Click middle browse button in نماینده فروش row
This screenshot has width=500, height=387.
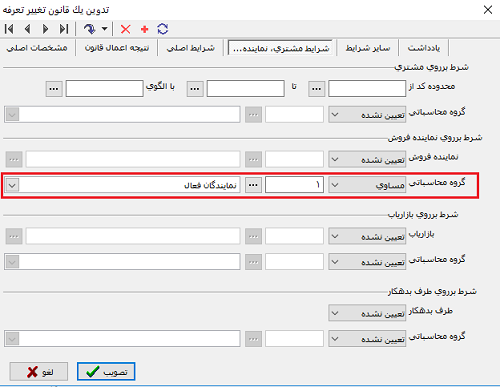253,159
